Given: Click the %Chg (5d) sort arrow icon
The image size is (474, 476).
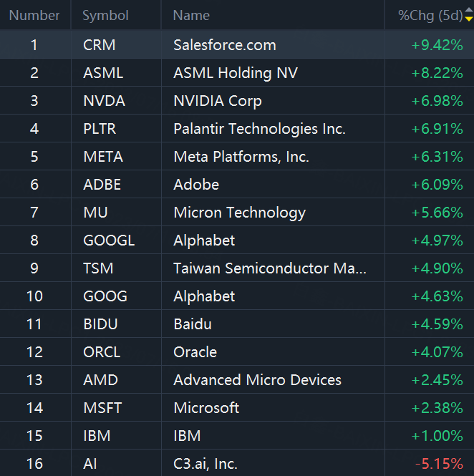Looking at the screenshot, I should click(x=469, y=15).
